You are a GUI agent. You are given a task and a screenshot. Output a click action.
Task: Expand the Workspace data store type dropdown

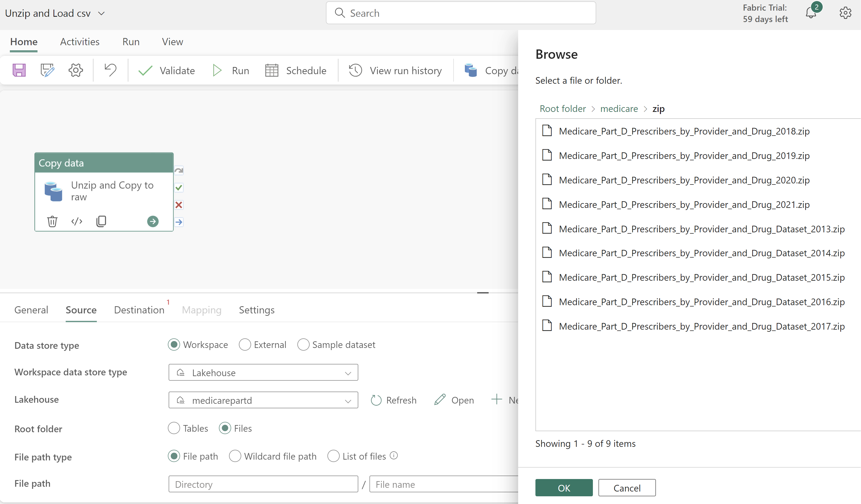(x=263, y=372)
